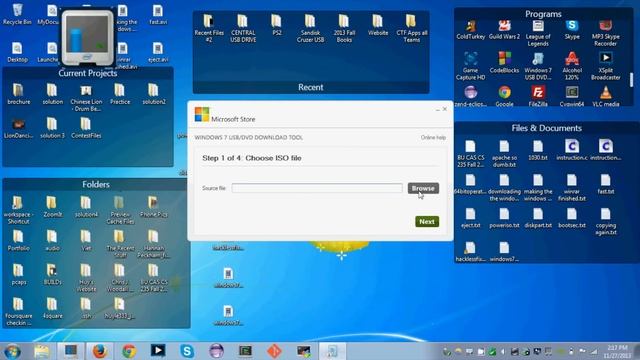Click the Source file input field
This screenshot has height=360, width=640.
click(x=317, y=188)
